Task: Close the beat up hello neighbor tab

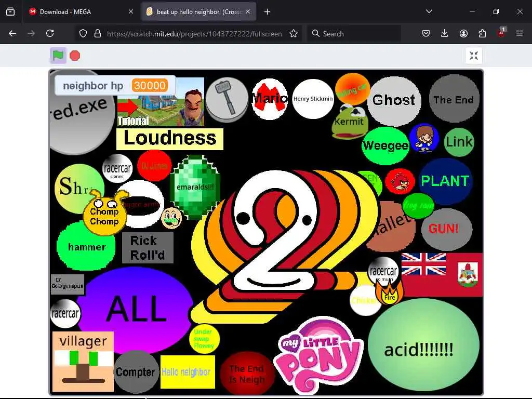Action: pos(248,11)
